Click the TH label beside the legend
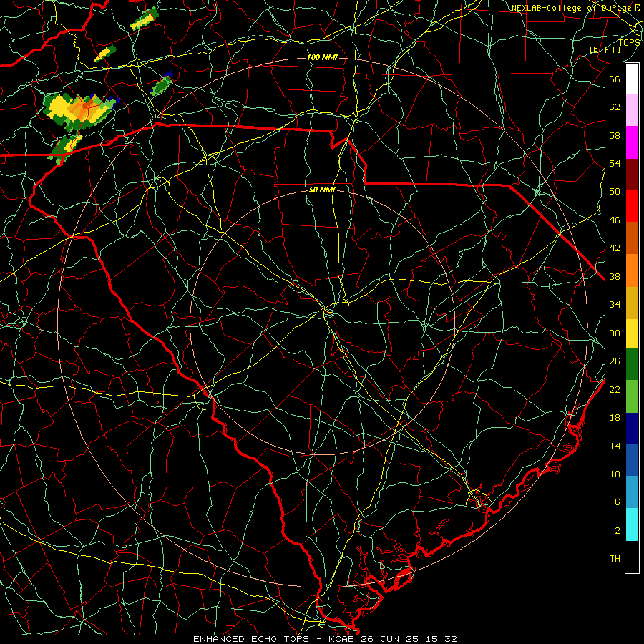Image resolution: width=644 pixels, height=644 pixels. click(x=615, y=559)
